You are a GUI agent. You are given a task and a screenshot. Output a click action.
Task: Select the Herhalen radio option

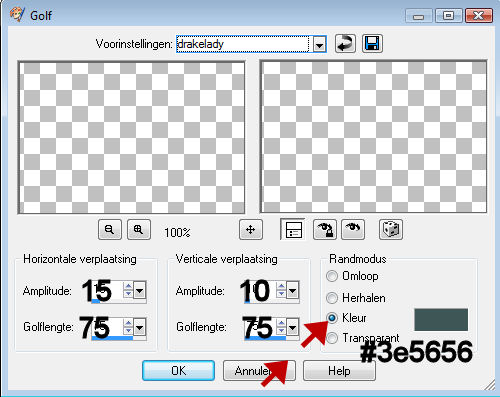point(332,298)
